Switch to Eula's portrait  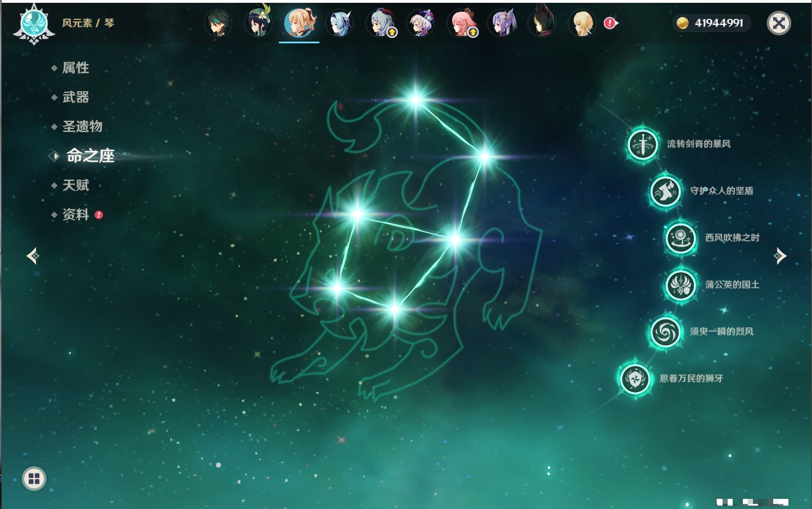(340, 23)
